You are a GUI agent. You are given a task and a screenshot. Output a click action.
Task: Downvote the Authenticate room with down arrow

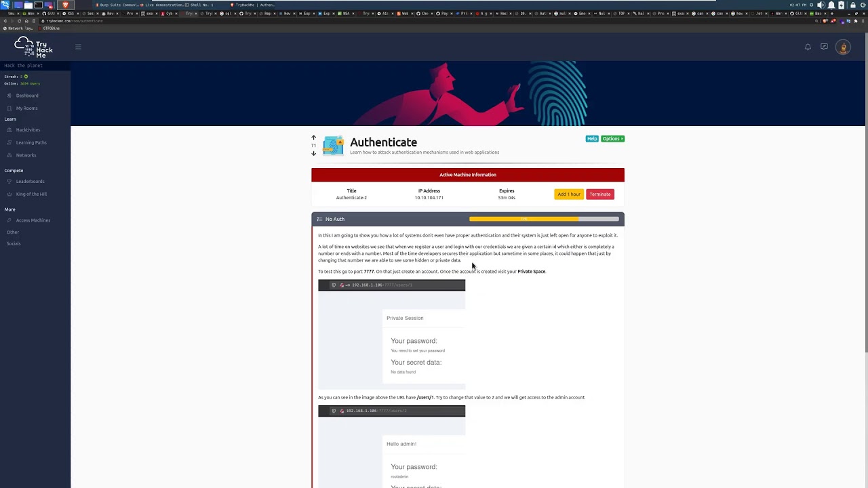point(313,153)
